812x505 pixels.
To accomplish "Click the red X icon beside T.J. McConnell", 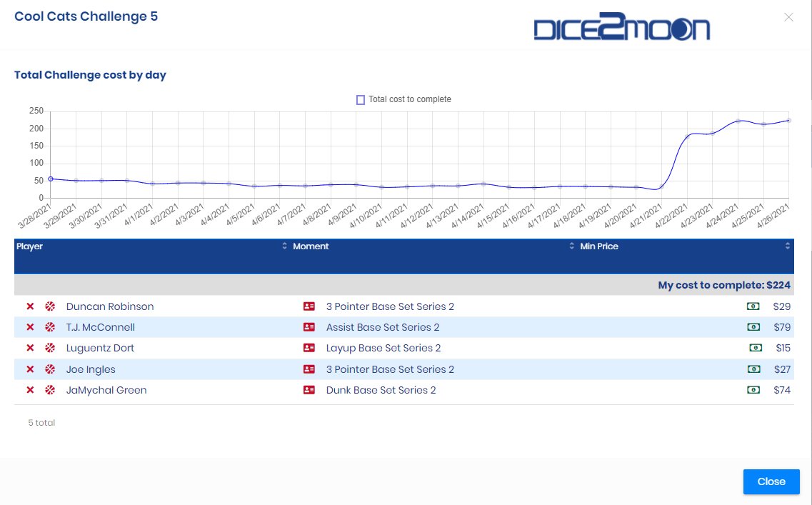I will click(30, 327).
